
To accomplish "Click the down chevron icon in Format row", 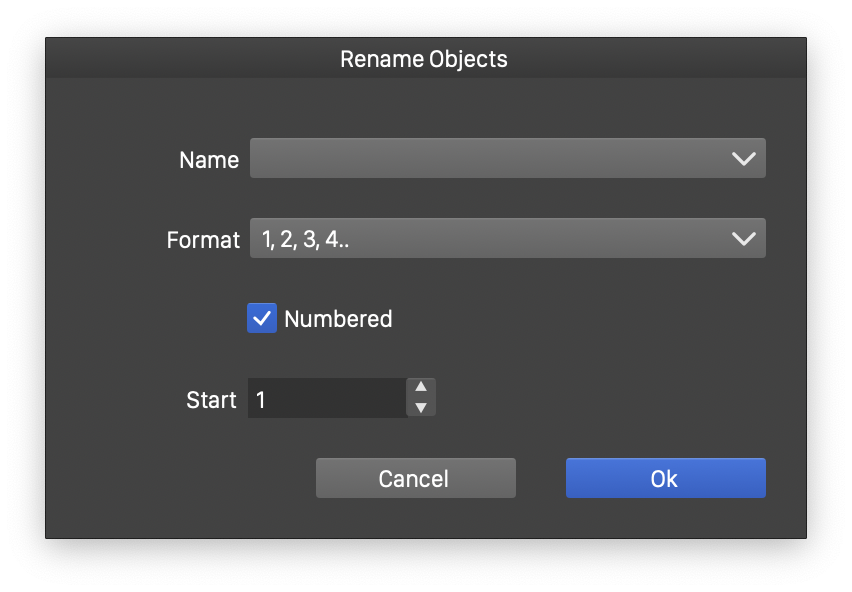I will pyautogui.click(x=743, y=239).
